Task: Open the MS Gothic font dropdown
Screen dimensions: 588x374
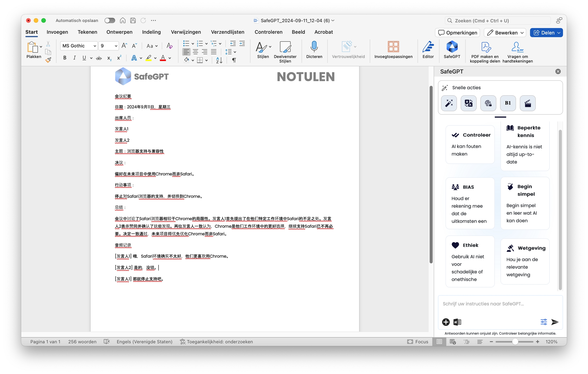Action: [x=95, y=46]
